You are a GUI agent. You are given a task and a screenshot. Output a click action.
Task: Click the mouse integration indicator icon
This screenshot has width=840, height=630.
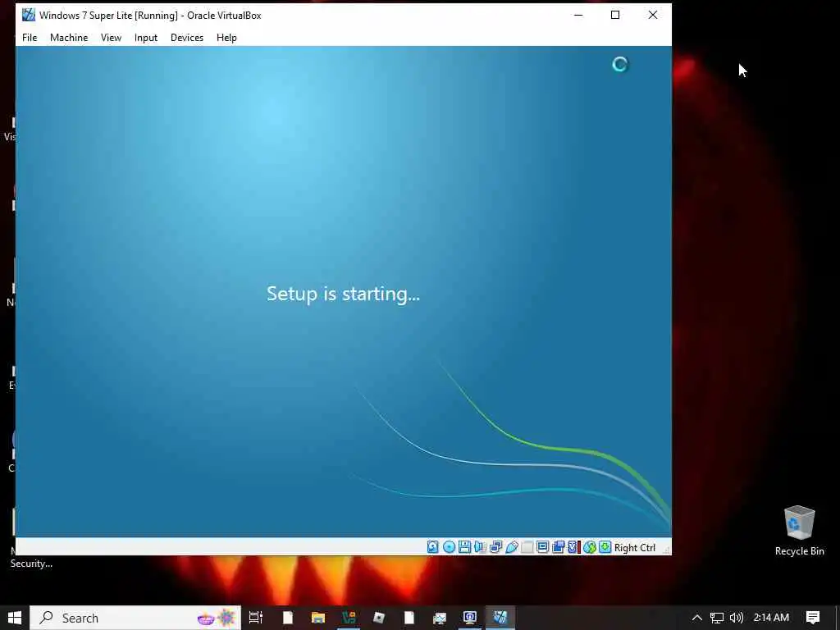tap(589, 547)
